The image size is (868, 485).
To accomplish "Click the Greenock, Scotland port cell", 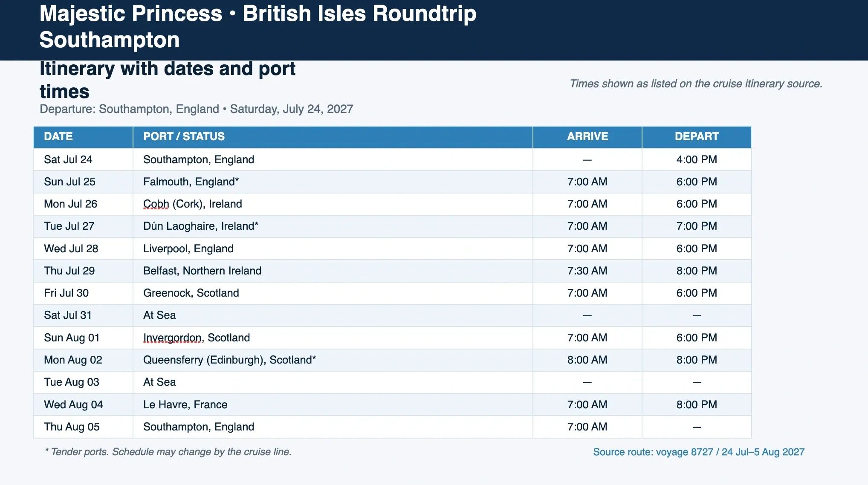I will [x=191, y=293].
